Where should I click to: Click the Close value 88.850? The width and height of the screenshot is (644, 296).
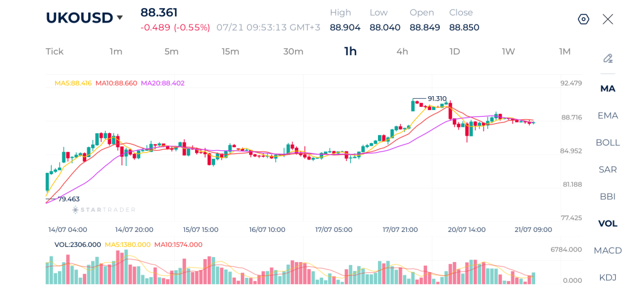(x=464, y=28)
